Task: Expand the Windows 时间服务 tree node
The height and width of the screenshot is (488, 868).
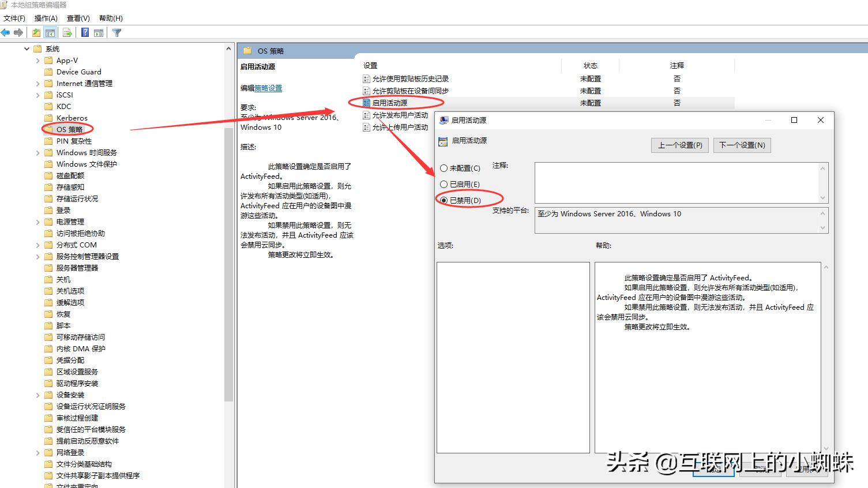Action: (x=37, y=152)
